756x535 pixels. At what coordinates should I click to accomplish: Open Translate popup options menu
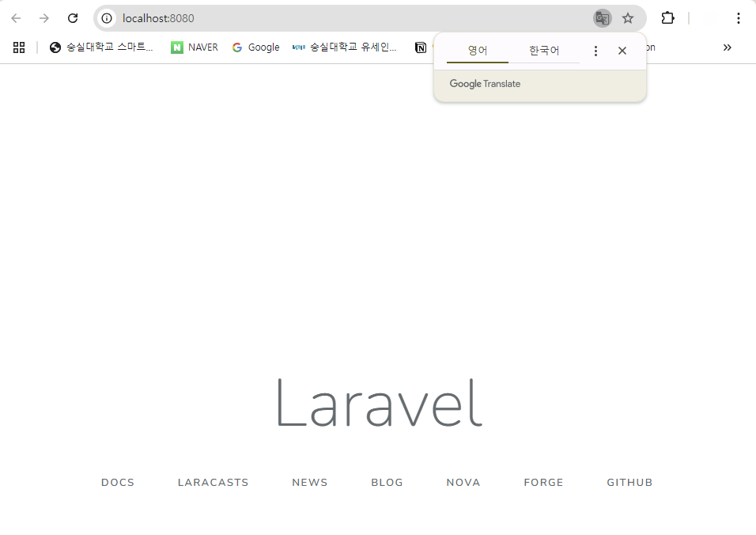pyautogui.click(x=596, y=51)
